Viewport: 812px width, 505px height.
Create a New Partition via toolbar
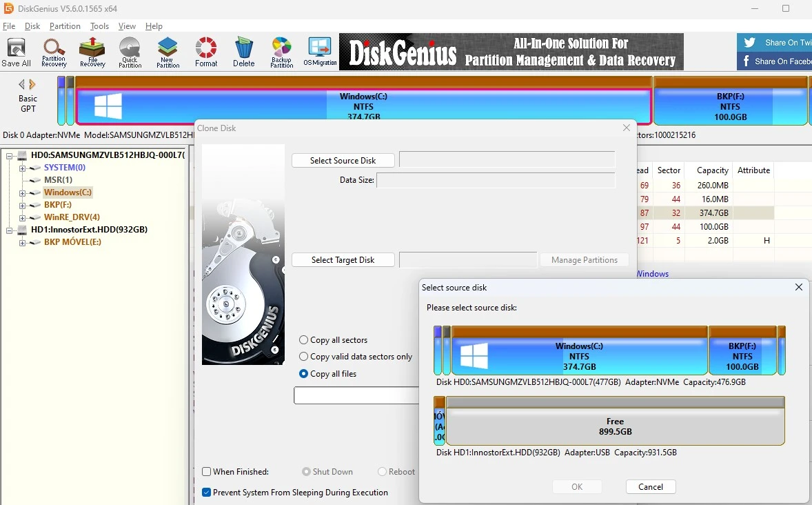[x=168, y=52]
